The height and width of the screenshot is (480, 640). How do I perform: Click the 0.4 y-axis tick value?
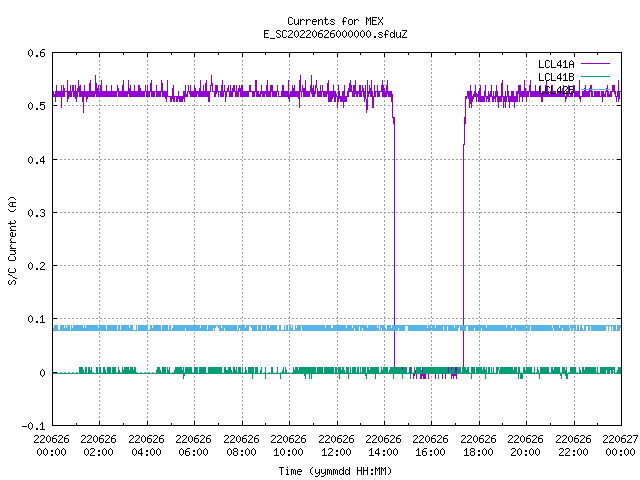(36, 160)
